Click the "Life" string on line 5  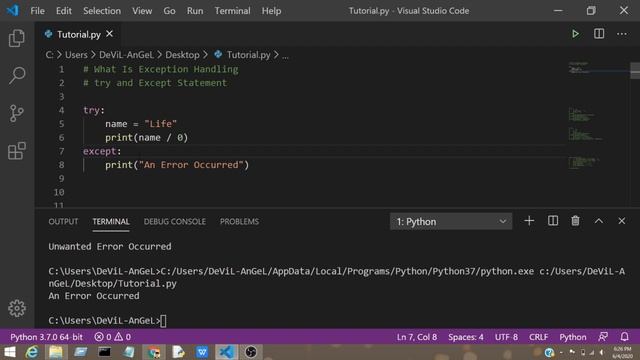tap(160, 124)
